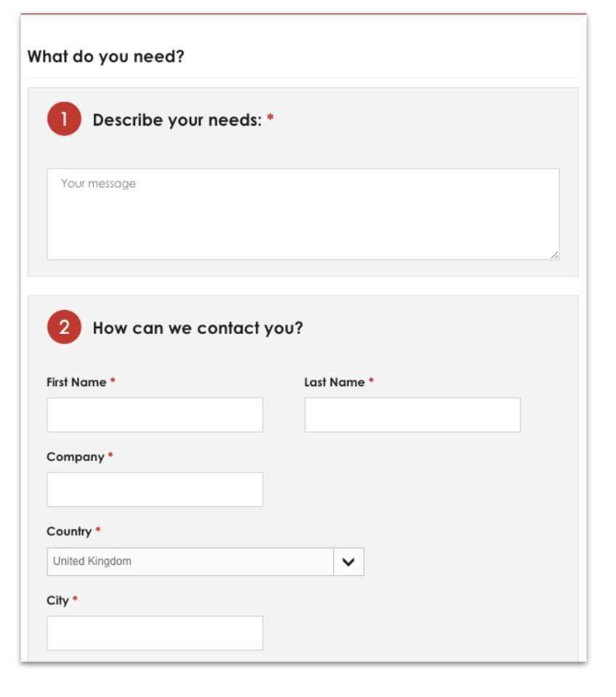
Task: Click the Country label text
Action: pyautogui.click(x=69, y=531)
